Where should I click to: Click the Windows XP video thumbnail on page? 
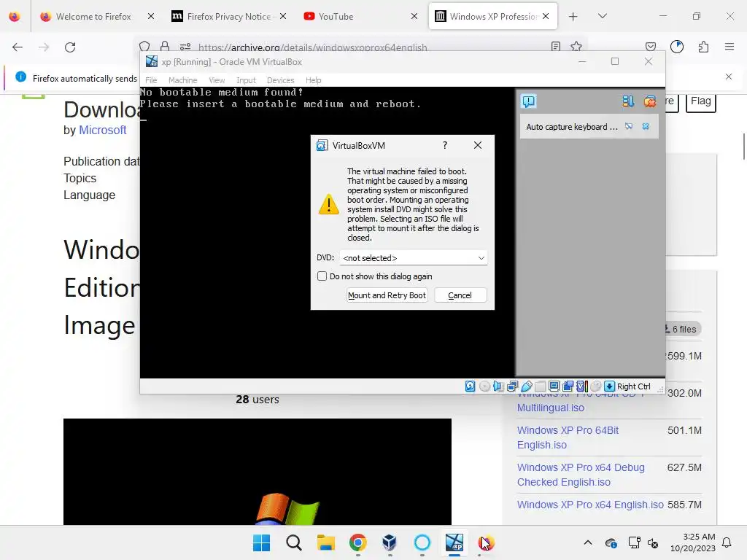click(x=258, y=472)
